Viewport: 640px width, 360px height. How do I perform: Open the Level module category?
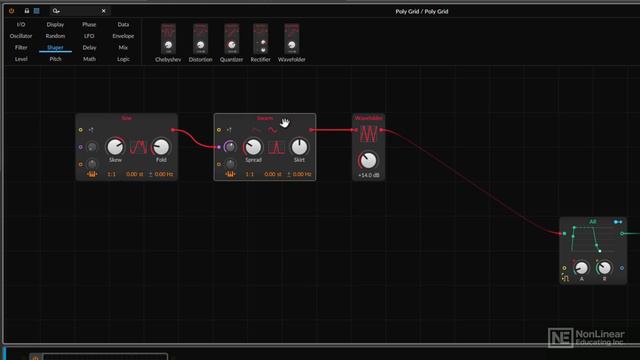click(21, 59)
